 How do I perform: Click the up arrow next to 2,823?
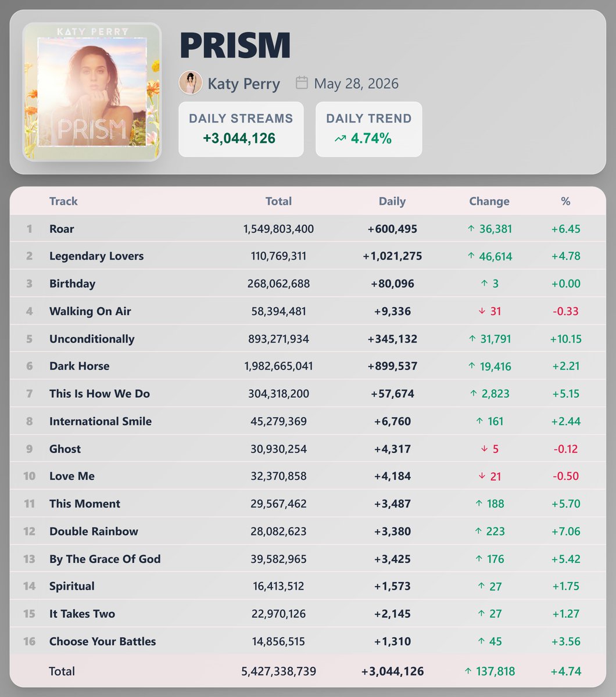click(474, 394)
